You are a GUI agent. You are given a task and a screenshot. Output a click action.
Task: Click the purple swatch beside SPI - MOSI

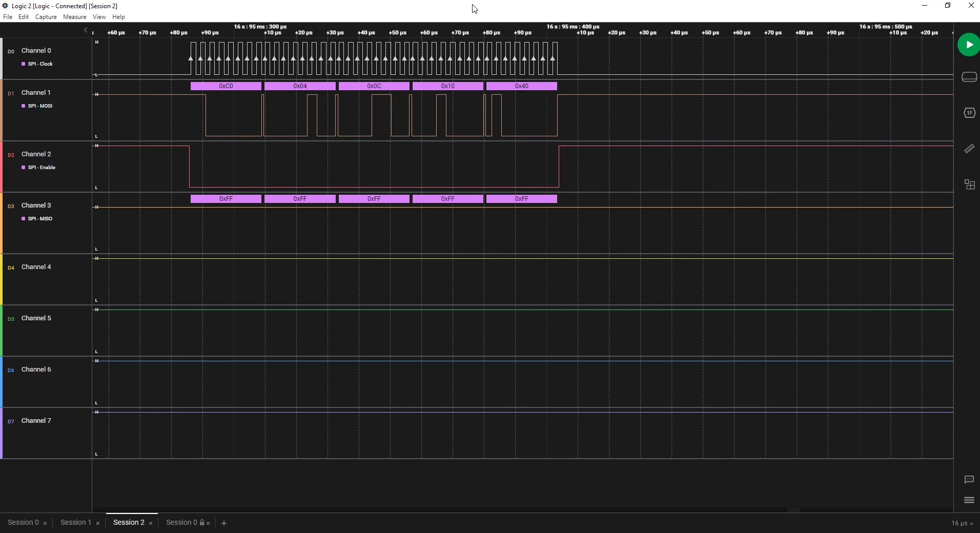pos(24,106)
